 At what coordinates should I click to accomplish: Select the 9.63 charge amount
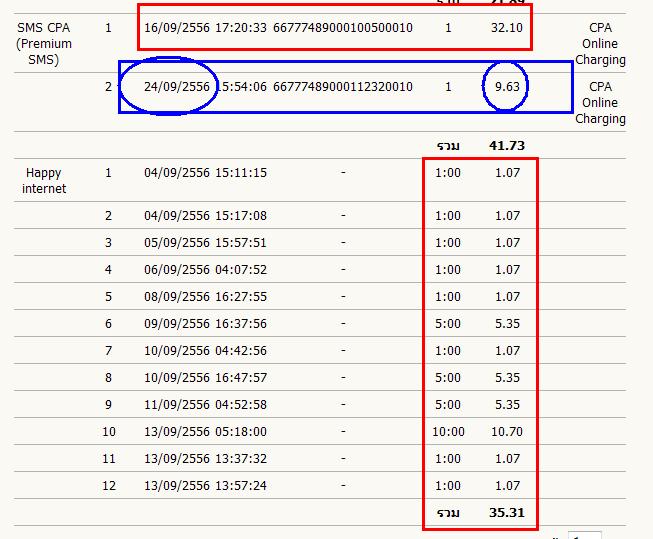pos(507,87)
